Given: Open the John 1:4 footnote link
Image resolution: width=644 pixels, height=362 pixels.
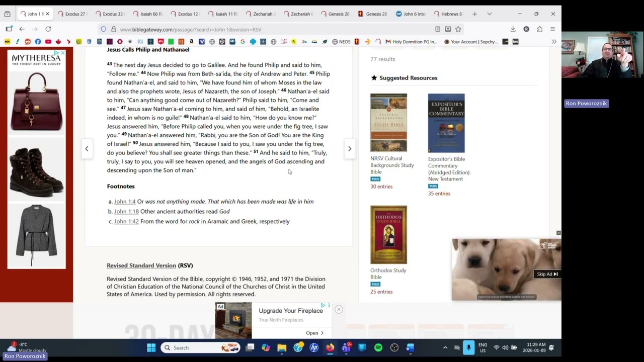Looking at the screenshot, I should (x=125, y=202).
